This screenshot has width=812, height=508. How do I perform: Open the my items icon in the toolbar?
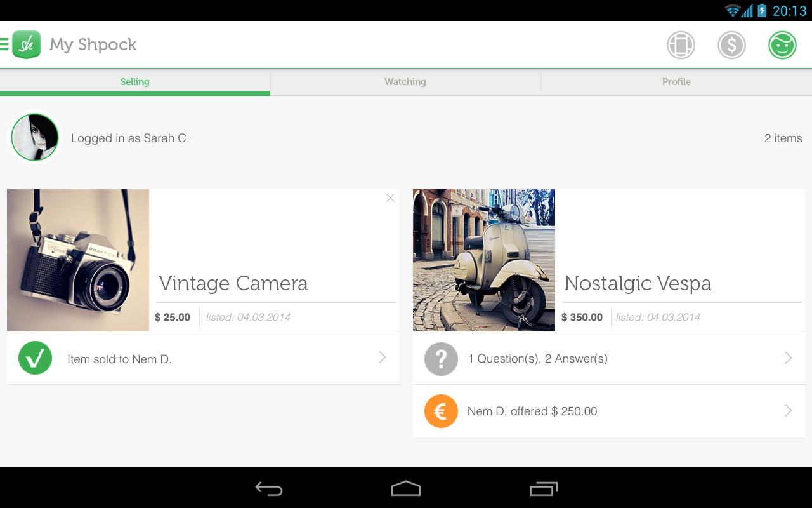tap(680, 45)
